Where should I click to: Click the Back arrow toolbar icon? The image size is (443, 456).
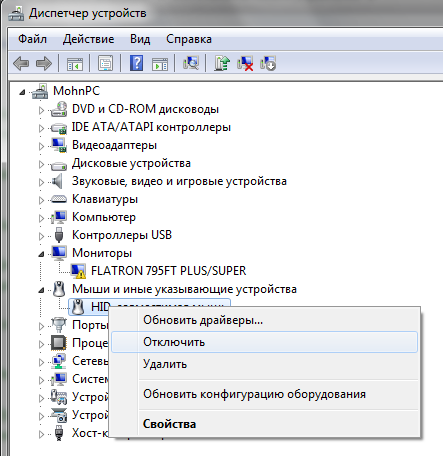(21, 63)
